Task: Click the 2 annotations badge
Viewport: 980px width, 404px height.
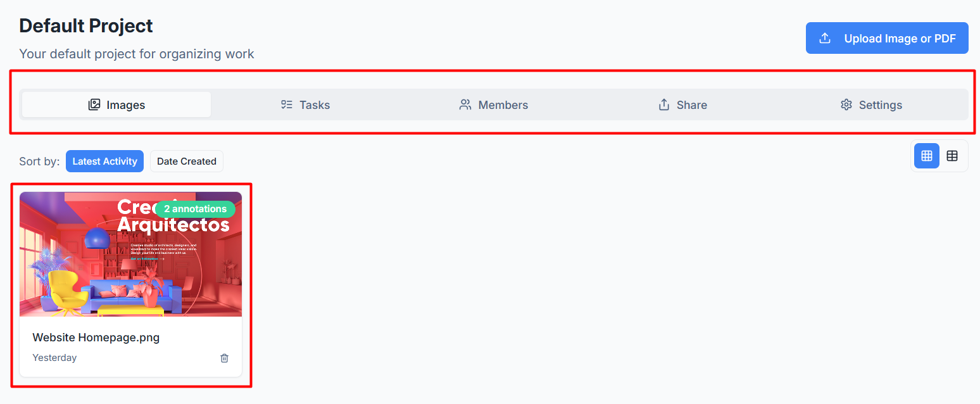Action: point(195,209)
